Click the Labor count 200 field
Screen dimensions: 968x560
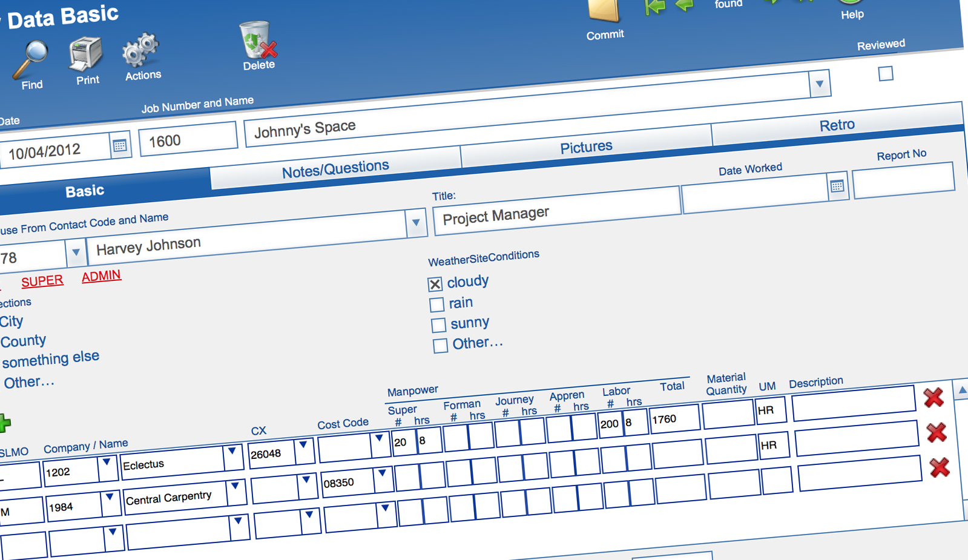coord(610,424)
